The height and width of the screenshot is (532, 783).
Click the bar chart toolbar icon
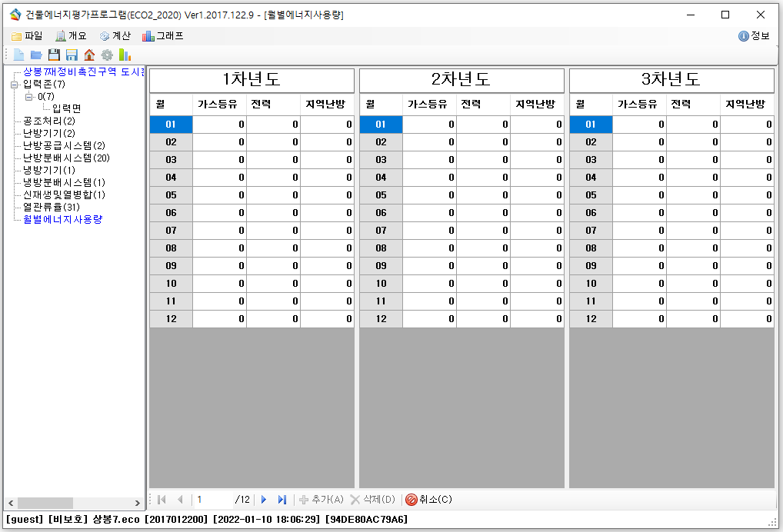[x=125, y=55]
